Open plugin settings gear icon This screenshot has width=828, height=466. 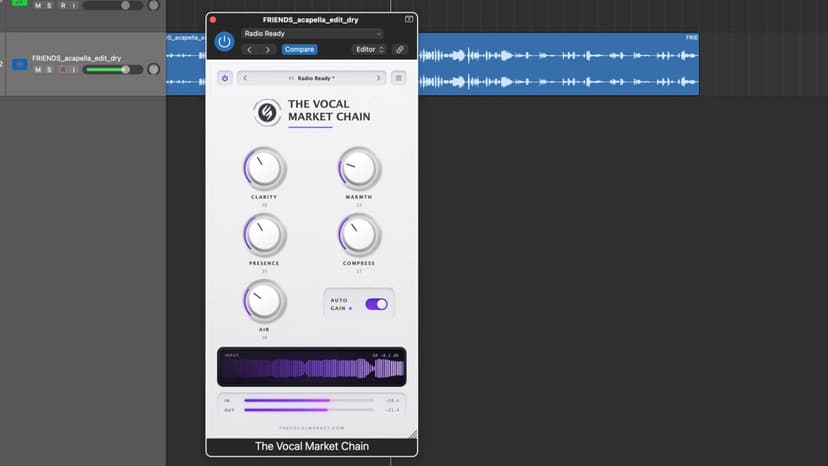coord(225,78)
